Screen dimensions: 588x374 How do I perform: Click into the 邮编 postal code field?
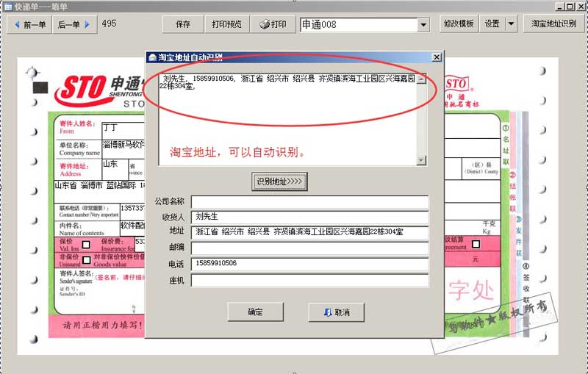[x=309, y=248]
